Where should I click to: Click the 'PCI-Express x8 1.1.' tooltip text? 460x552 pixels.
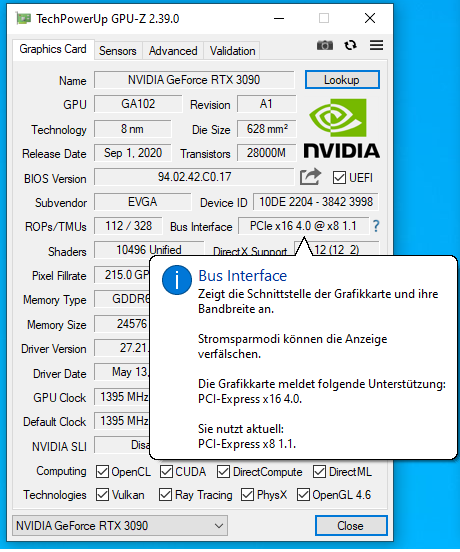click(x=247, y=444)
